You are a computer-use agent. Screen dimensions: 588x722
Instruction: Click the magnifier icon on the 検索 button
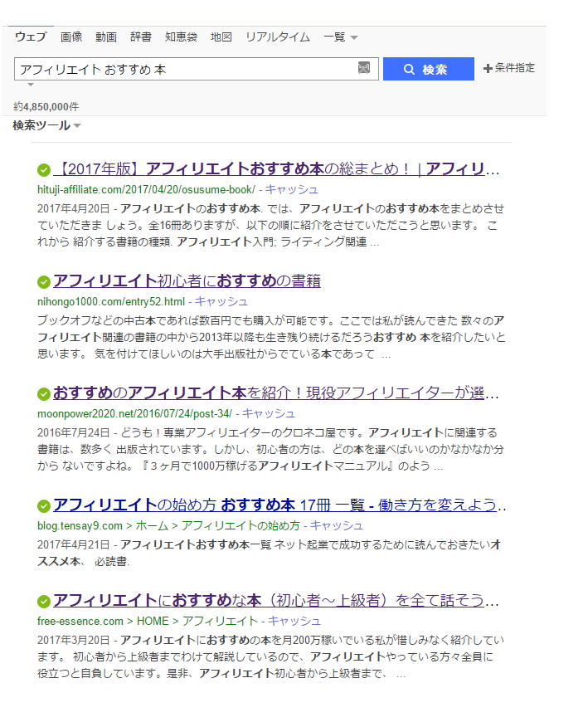(409, 69)
